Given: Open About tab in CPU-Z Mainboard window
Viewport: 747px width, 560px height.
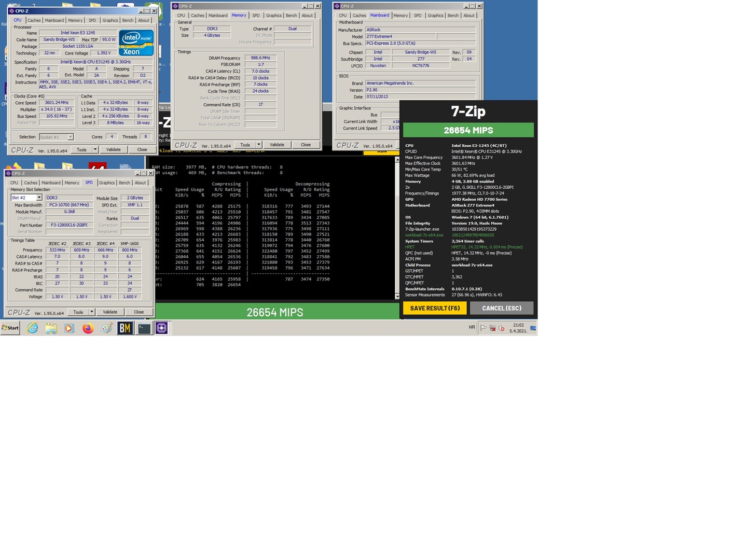Looking at the screenshot, I should point(469,16).
